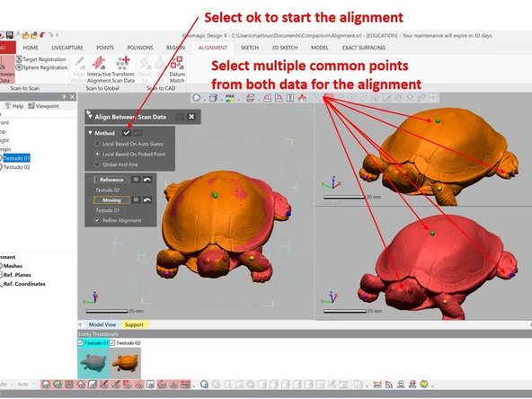Select Testudo 01 in the tree
Image resolution: width=532 pixels, height=399 pixels.
coord(16,158)
